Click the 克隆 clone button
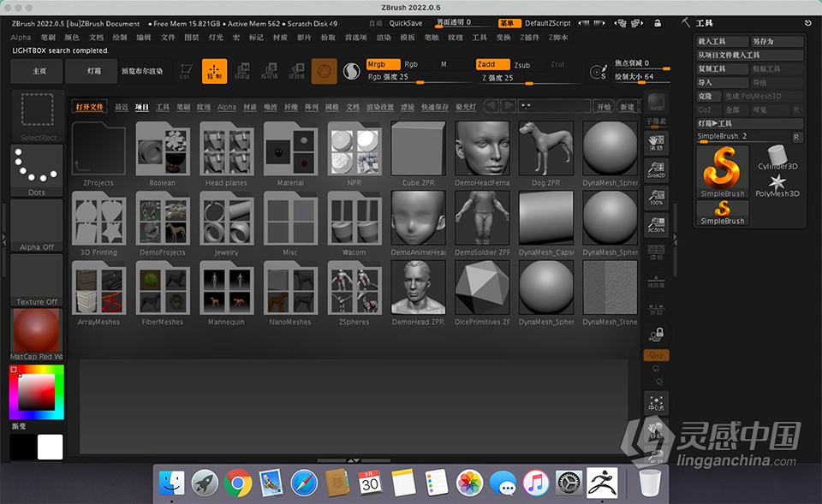The width and height of the screenshot is (822, 504). (x=709, y=96)
